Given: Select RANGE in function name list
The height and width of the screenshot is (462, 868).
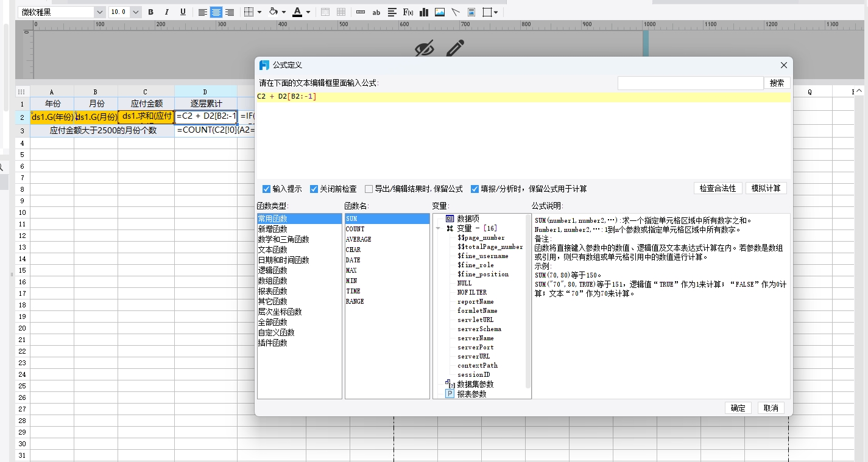Looking at the screenshot, I should point(355,301).
